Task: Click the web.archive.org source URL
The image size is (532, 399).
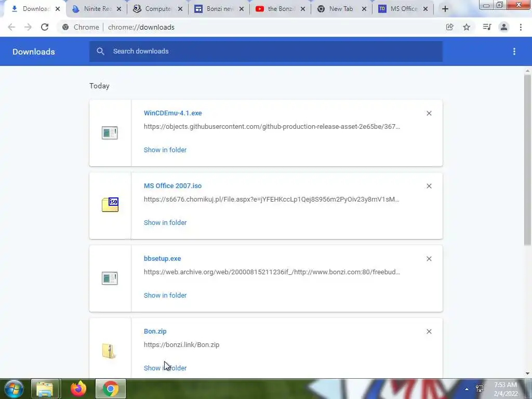Action: [x=272, y=272]
